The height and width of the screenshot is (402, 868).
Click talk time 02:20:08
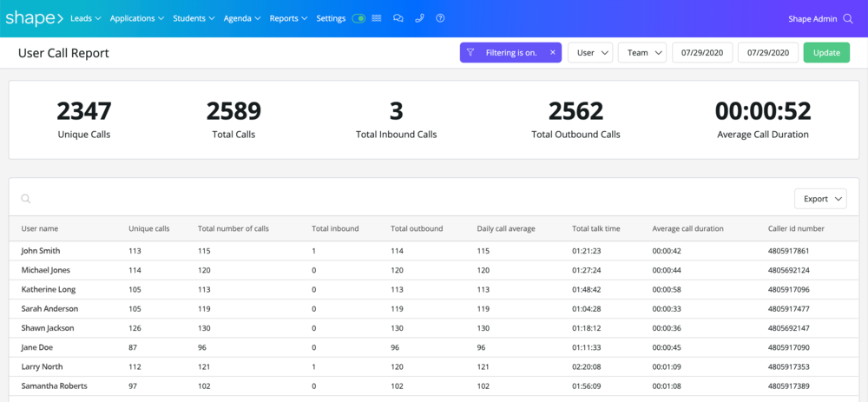587,366
